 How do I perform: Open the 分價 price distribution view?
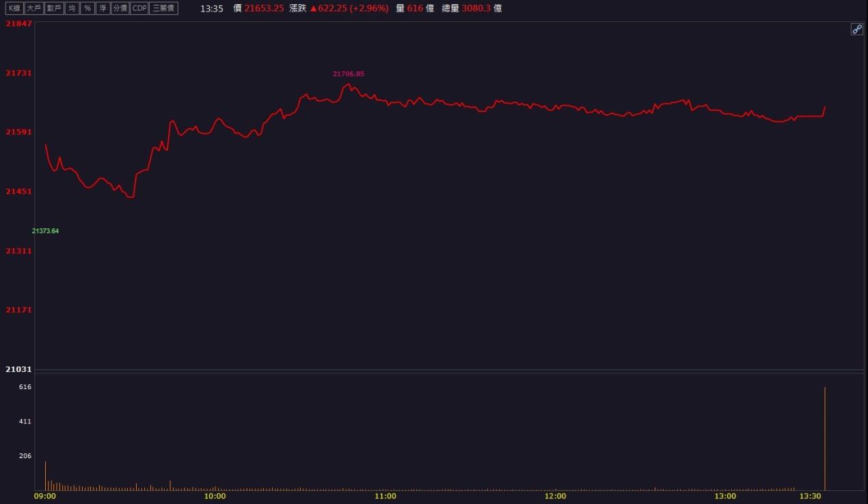click(120, 8)
